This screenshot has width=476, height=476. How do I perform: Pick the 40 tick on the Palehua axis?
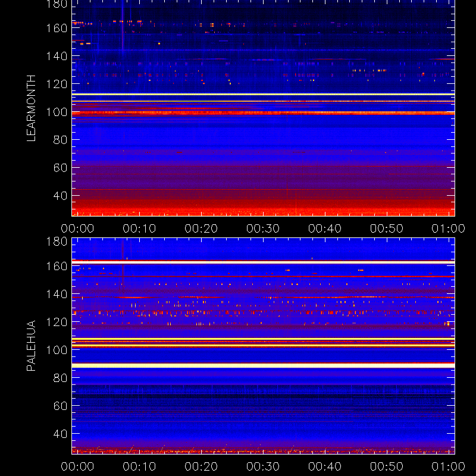[60, 434]
